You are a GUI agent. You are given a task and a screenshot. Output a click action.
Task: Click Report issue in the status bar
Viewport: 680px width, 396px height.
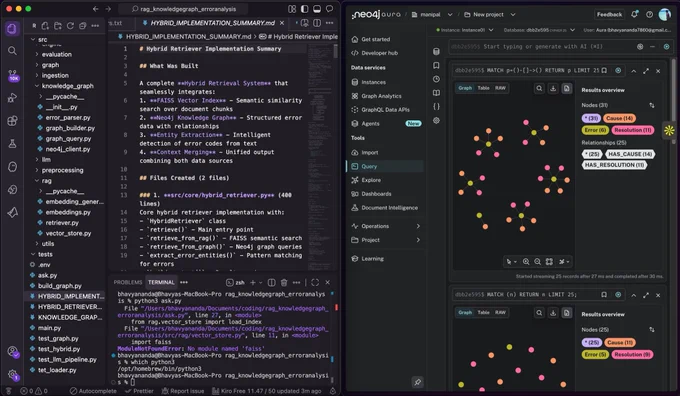point(183,391)
